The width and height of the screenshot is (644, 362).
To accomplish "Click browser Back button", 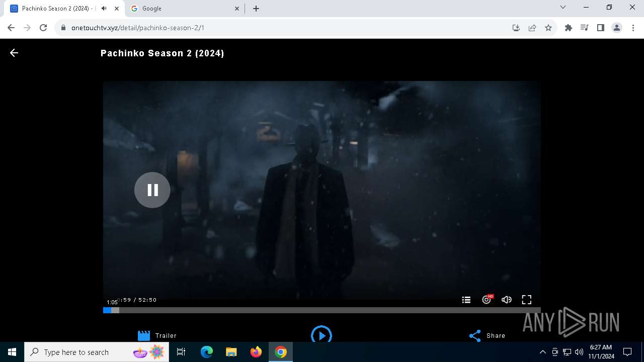I will pos(11,28).
